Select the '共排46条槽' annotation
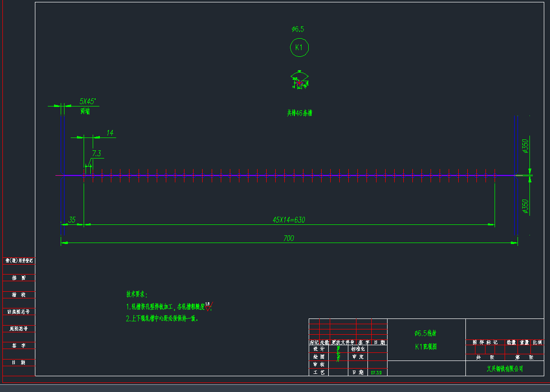The image size is (550, 392). point(300,113)
